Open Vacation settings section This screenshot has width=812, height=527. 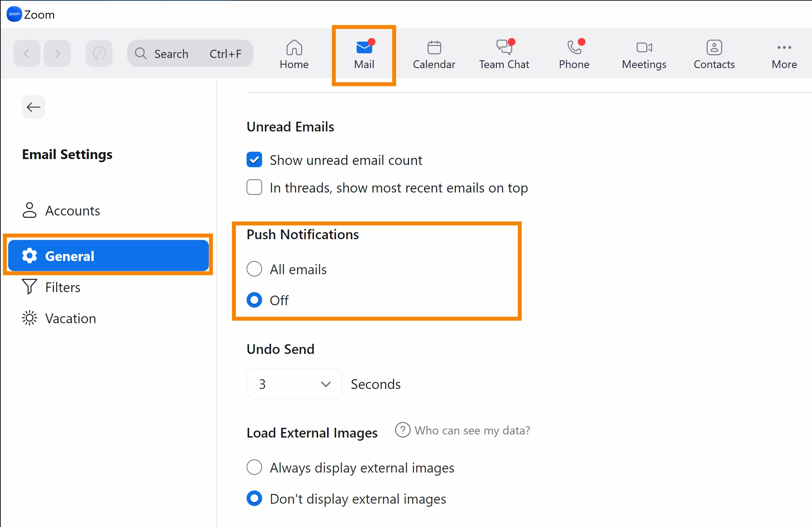pos(70,318)
